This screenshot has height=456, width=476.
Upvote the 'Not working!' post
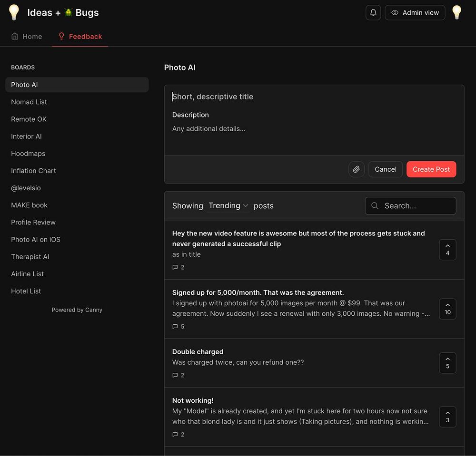click(447, 417)
